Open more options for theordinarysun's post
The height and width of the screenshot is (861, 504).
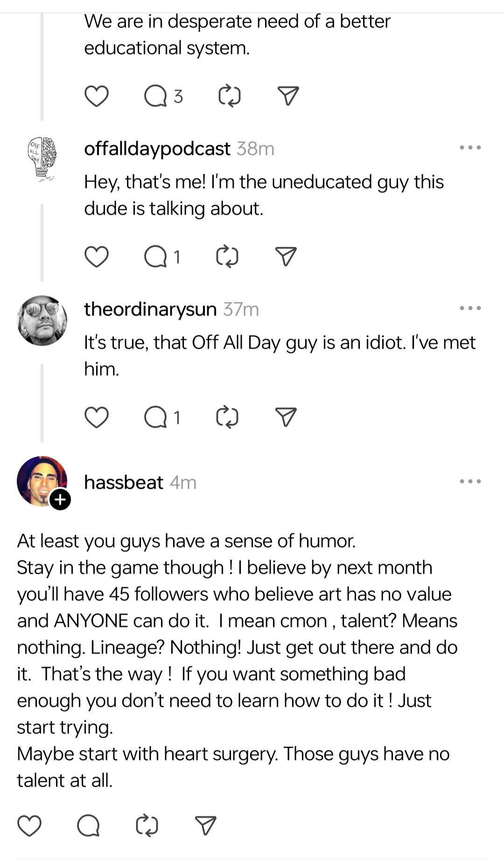pyautogui.click(x=470, y=309)
